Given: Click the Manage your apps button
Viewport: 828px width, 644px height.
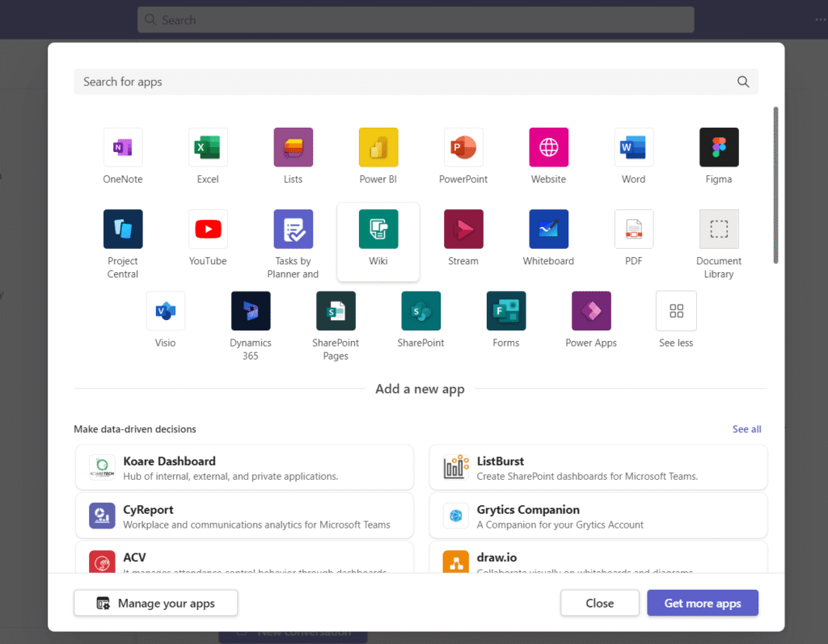Looking at the screenshot, I should pyautogui.click(x=156, y=603).
